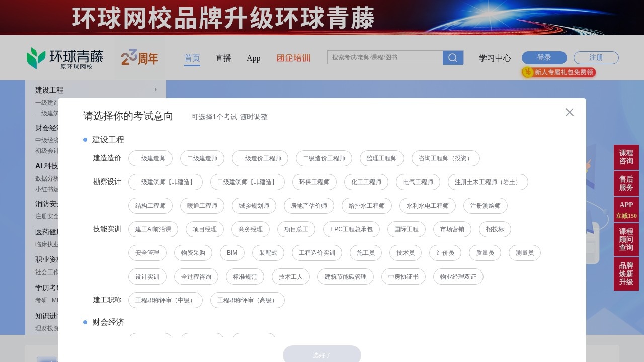Open 课程顾问查询 side button

click(x=626, y=239)
